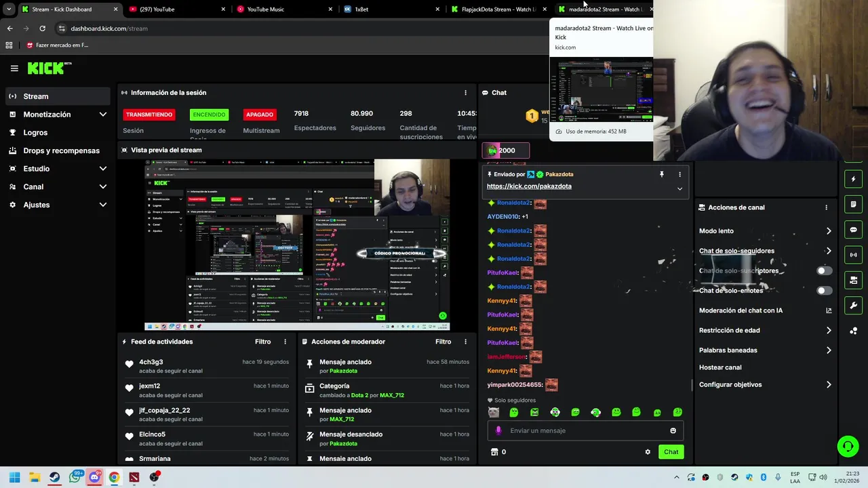Image resolution: width=868 pixels, height=488 pixels.
Task: Go back in browser history
Action: click(9, 28)
